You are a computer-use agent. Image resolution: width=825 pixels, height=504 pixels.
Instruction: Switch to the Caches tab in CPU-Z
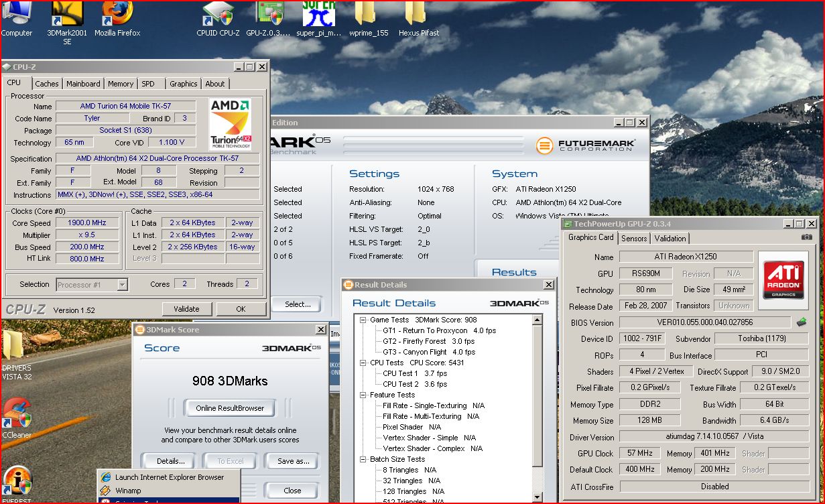tap(47, 84)
